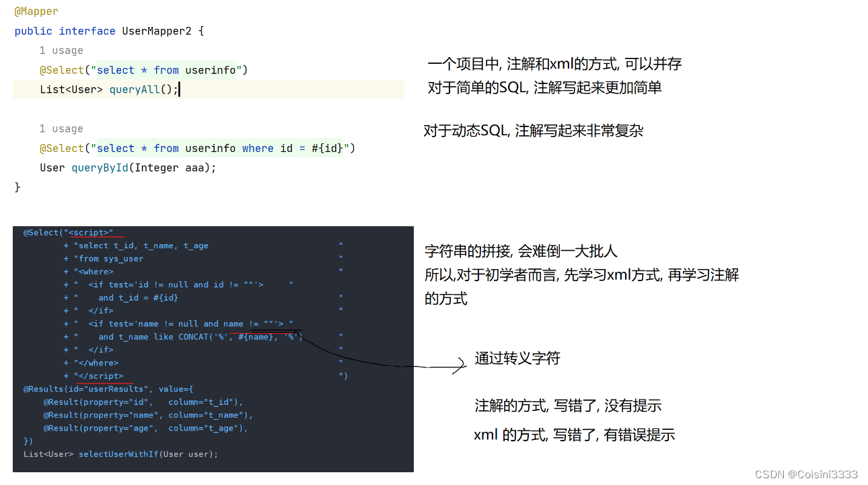Click the @Select line with 'where id = #{id}'
The width and height of the screenshot is (868, 485).
coord(197,148)
